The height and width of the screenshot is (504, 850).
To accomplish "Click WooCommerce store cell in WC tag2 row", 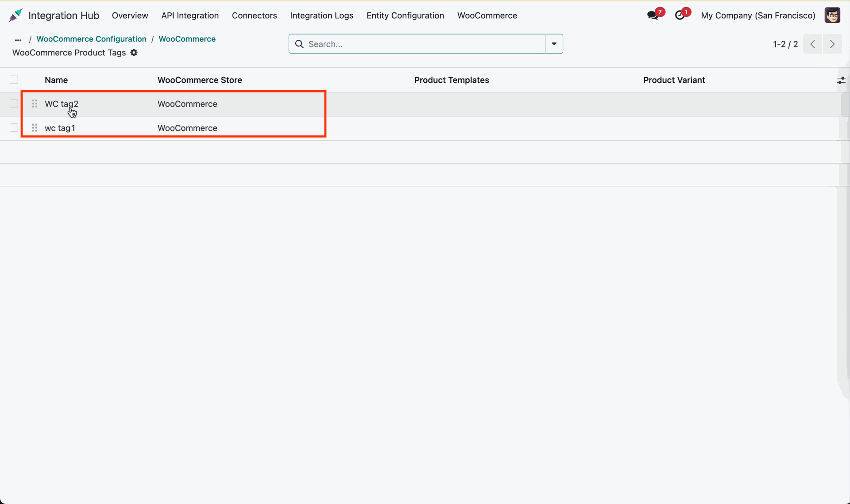I will (187, 104).
